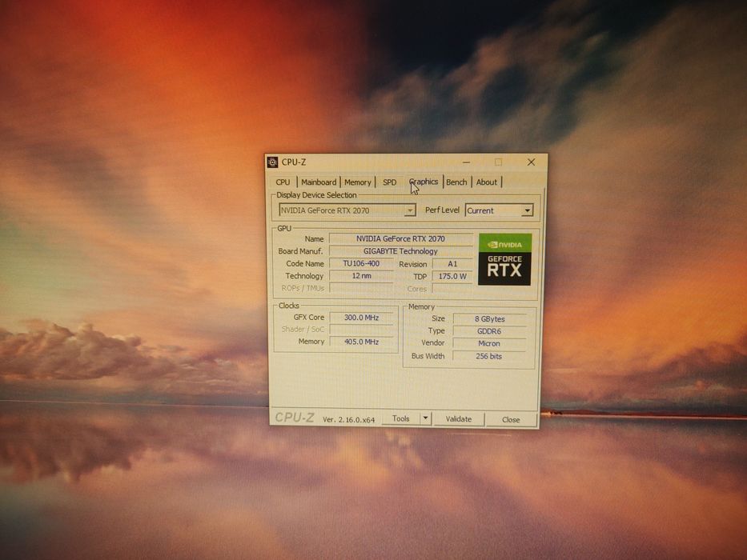Click the Micron vendor value

(x=490, y=343)
